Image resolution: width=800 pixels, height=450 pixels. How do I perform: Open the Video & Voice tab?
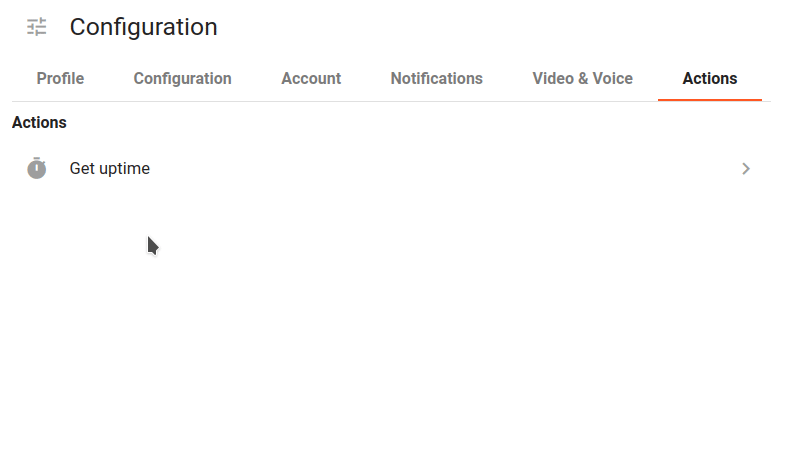[x=582, y=78]
